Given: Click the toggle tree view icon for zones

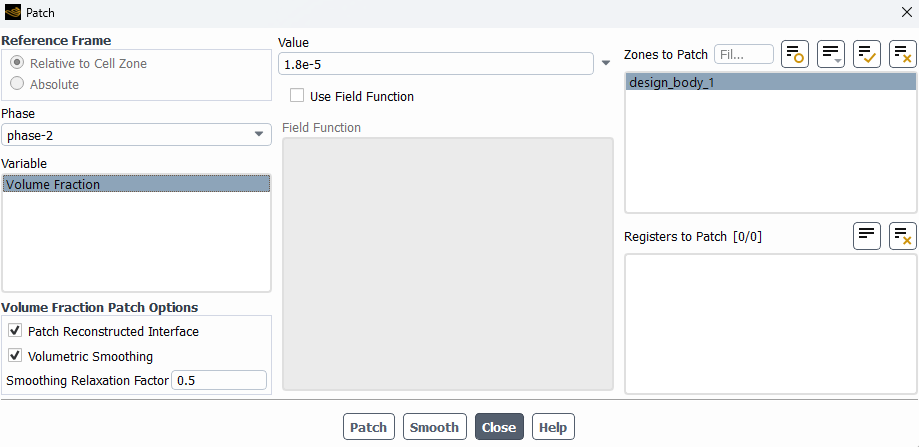Looking at the screenshot, I should (x=795, y=54).
